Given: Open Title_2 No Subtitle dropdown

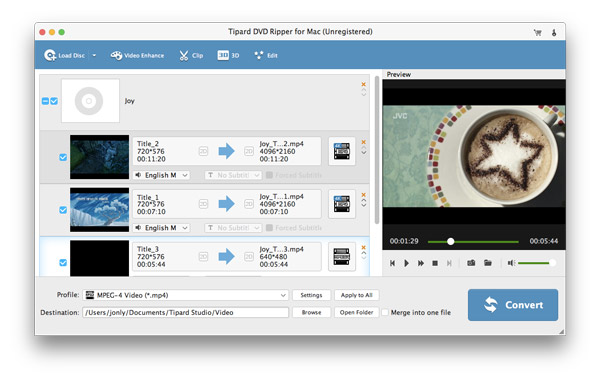Looking at the screenshot, I should [x=233, y=175].
